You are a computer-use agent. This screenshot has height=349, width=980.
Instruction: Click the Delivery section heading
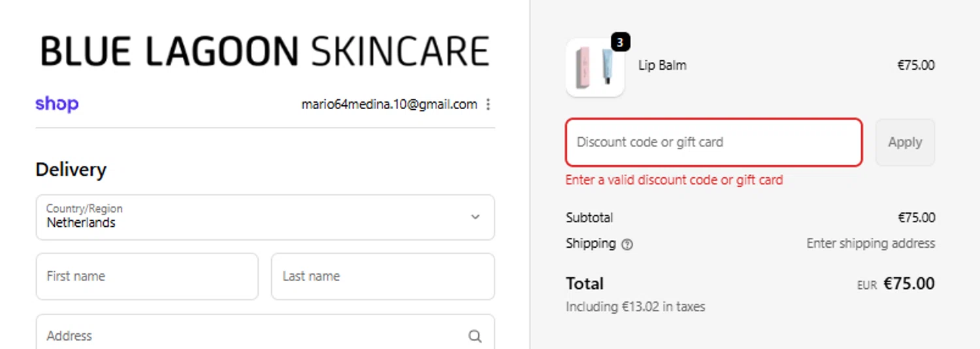[71, 170]
